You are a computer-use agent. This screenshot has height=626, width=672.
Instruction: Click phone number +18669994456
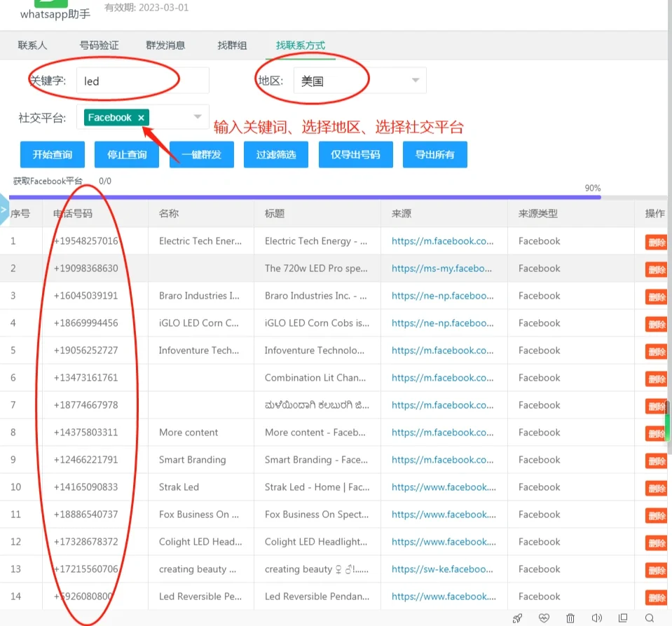[85, 323]
